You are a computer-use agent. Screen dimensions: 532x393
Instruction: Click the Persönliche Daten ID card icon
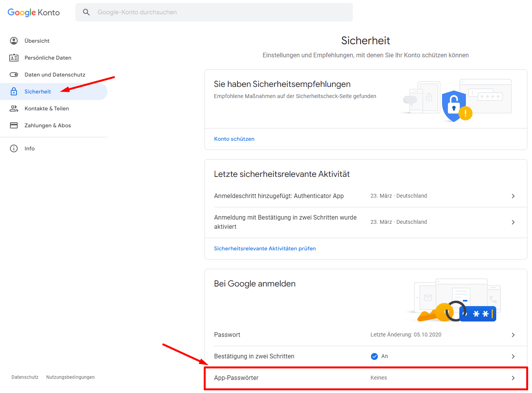[x=14, y=58]
